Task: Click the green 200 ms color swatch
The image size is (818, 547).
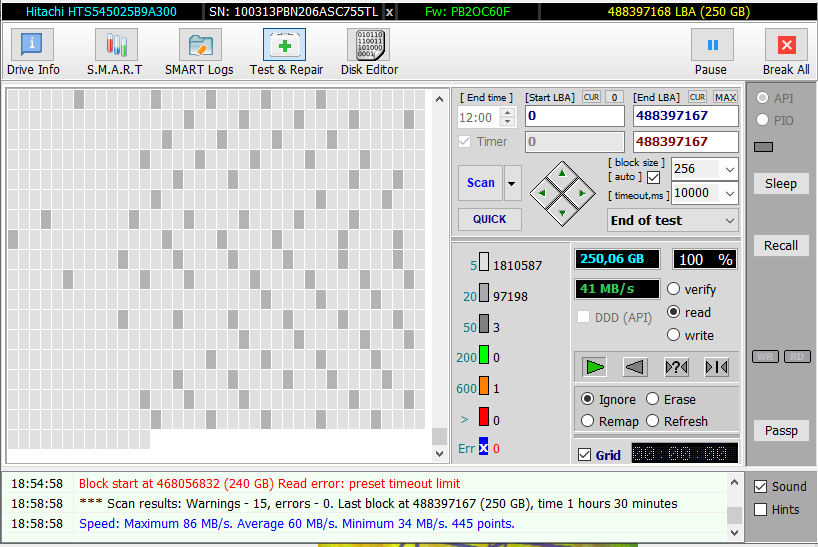Action: point(484,356)
